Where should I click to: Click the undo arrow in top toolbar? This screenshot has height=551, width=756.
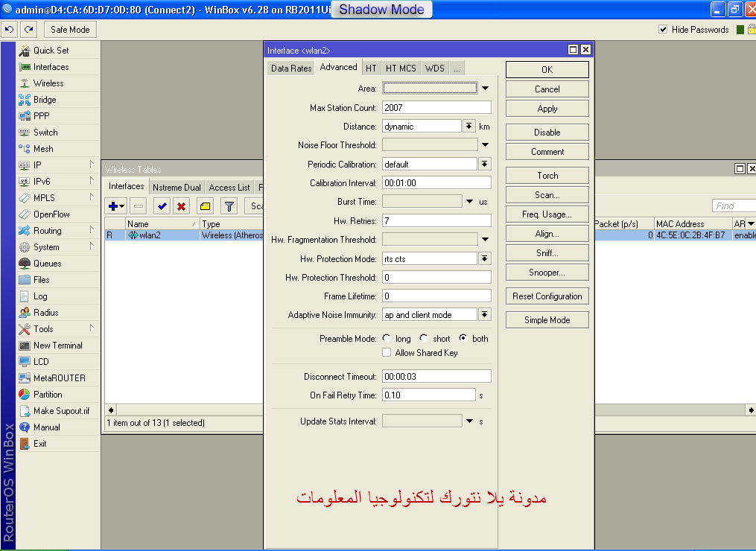9,29
